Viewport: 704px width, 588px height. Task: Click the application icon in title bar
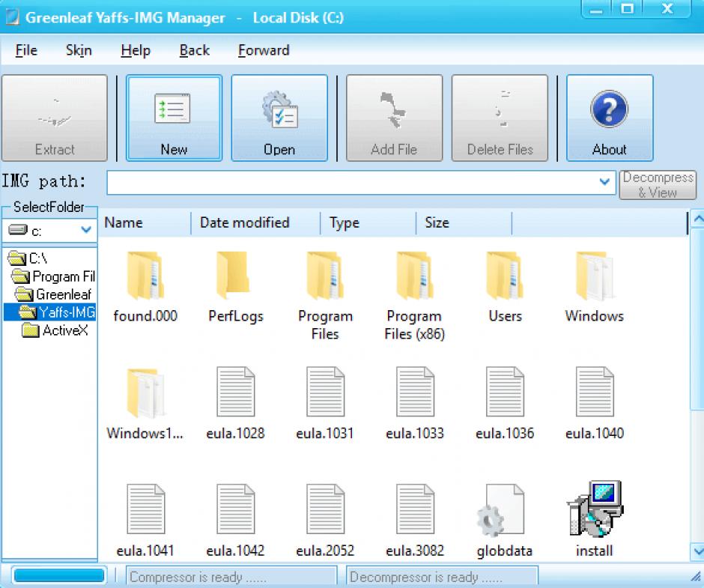[12, 17]
